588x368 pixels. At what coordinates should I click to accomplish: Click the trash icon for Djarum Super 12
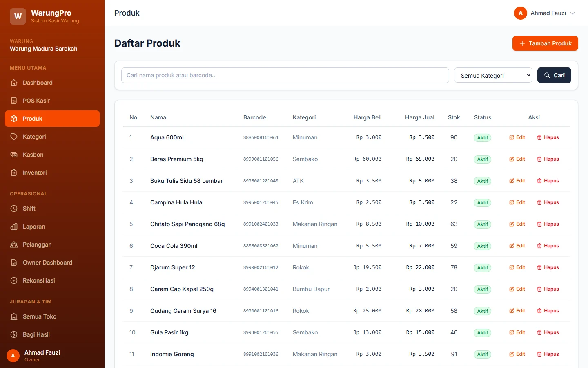(x=539, y=267)
